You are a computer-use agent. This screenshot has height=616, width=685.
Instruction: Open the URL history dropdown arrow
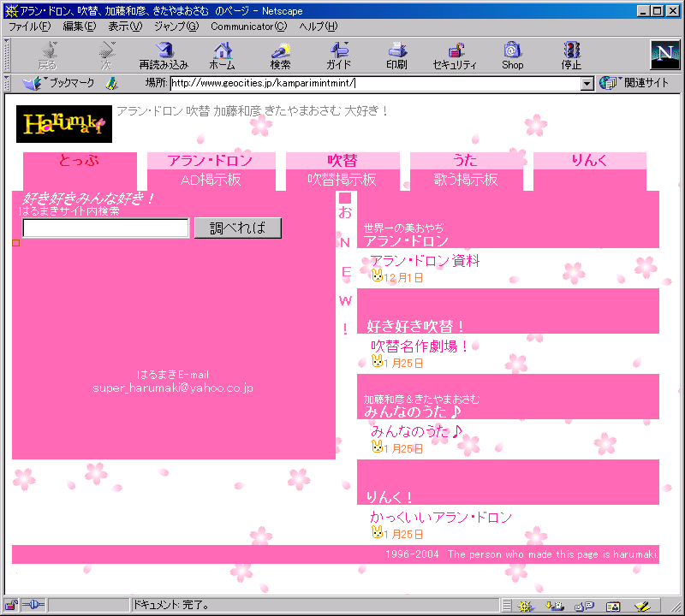[587, 83]
